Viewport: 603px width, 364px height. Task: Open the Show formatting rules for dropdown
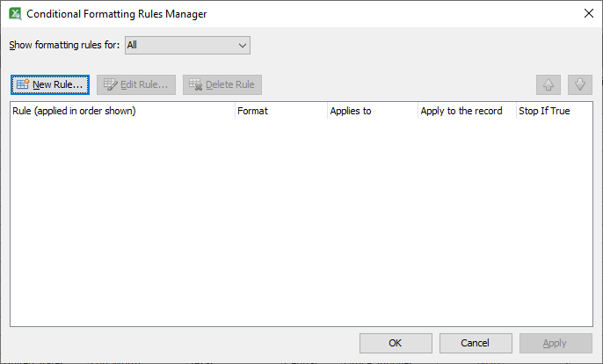(186, 45)
